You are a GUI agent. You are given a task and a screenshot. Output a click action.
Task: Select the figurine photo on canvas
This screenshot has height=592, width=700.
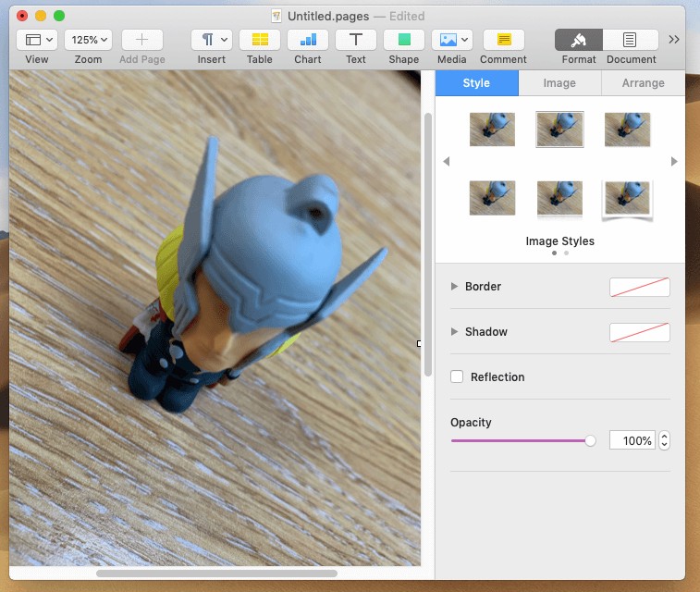pyautogui.click(x=215, y=318)
